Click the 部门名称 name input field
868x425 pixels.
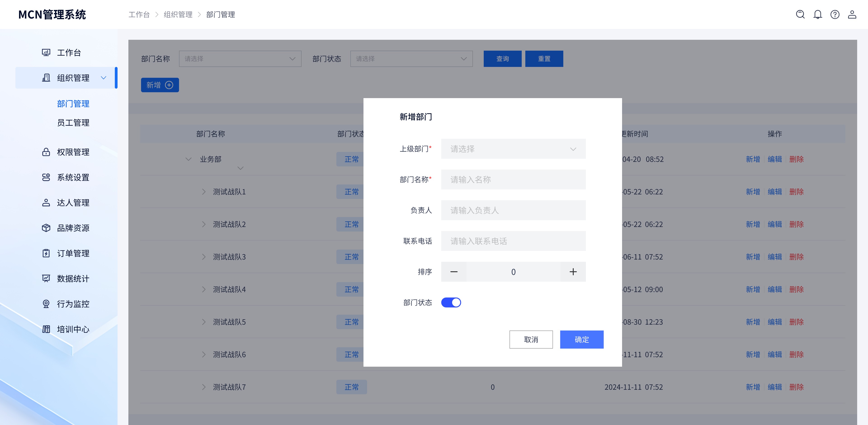coord(513,180)
